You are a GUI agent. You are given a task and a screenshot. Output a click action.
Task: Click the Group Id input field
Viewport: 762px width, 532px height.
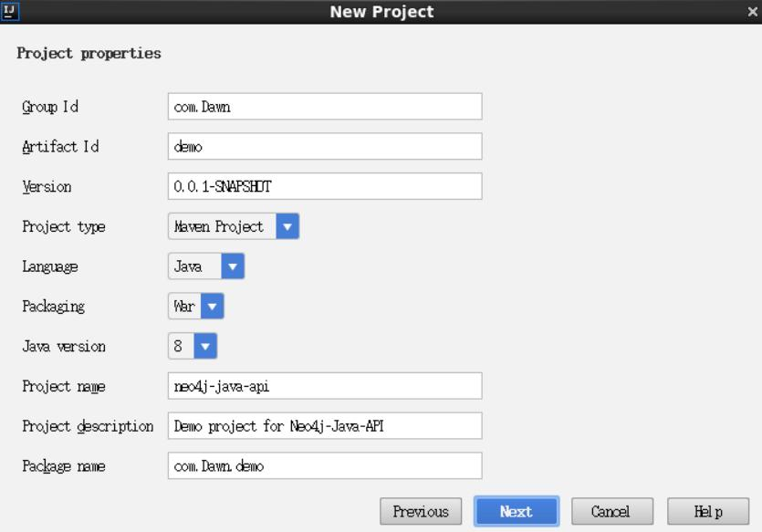click(x=325, y=107)
